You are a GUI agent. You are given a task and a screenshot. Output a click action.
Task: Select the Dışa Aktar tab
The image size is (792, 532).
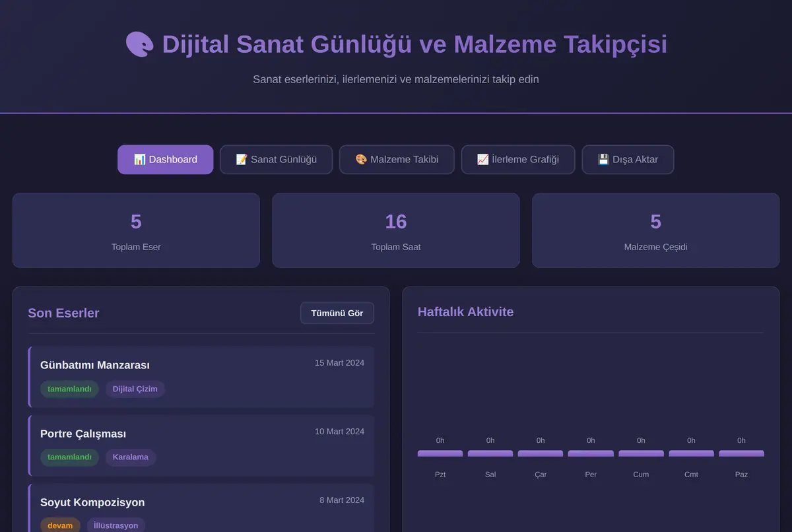[x=628, y=160]
